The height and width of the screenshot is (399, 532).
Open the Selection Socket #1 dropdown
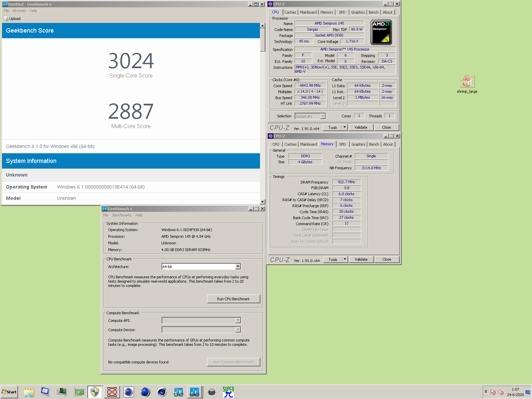click(x=323, y=116)
